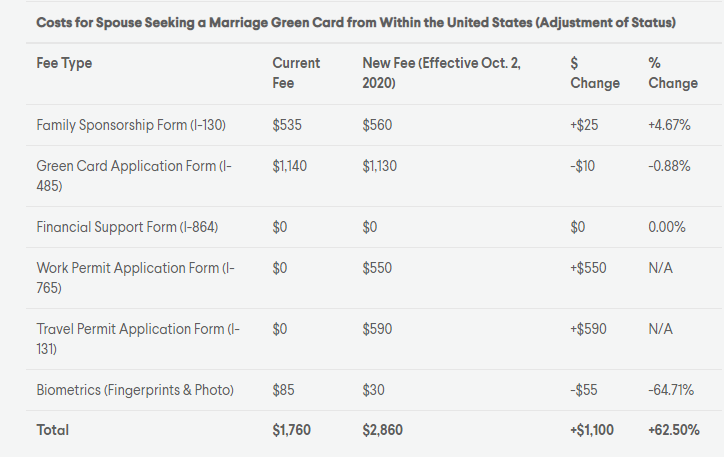
Task: Click the % Change column header
Action: (673, 73)
